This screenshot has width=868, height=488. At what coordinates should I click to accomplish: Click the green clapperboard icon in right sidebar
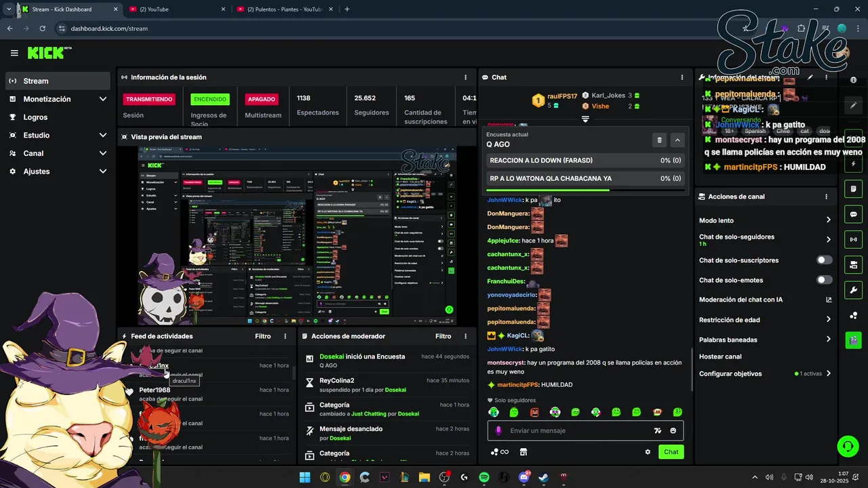click(x=853, y=340)
